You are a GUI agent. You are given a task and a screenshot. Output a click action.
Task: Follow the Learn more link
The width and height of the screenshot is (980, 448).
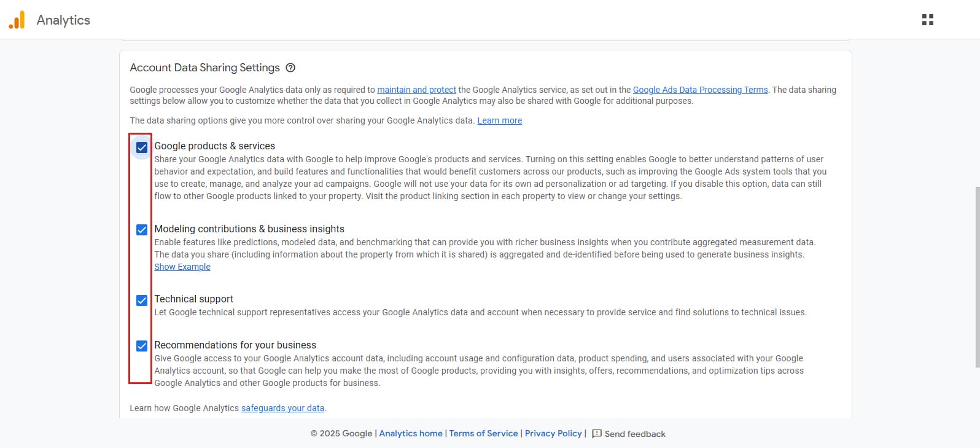point(500,120)
